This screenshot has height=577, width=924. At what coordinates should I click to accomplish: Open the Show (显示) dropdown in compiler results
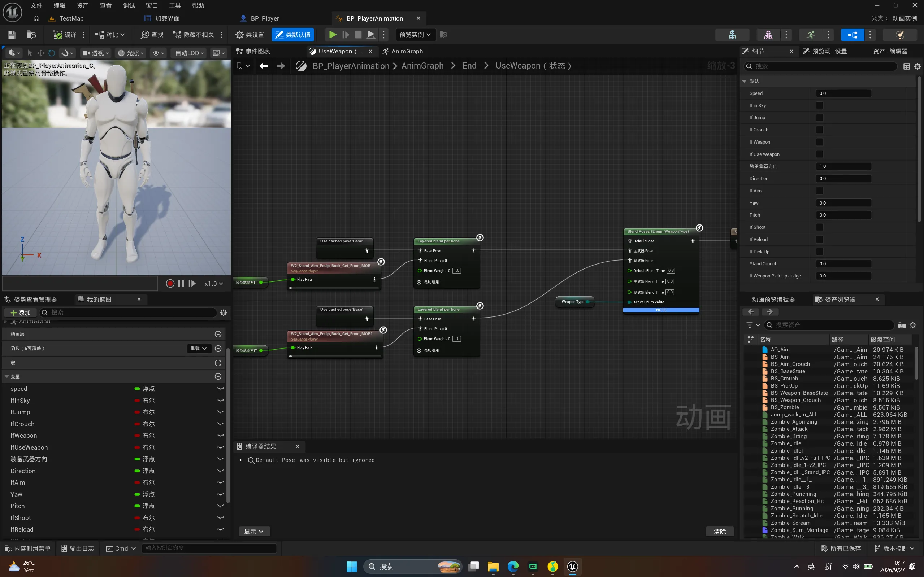[254, 532]
